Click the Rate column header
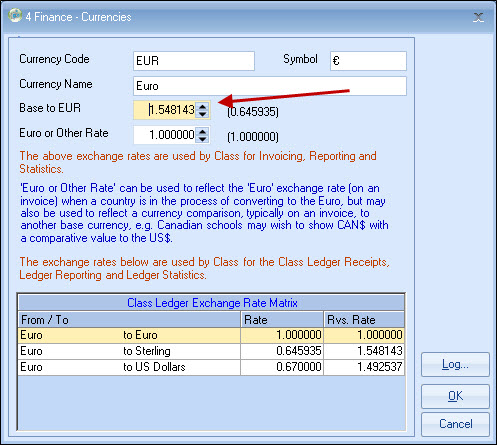This screenshot has width=497, height=445. 282,320
